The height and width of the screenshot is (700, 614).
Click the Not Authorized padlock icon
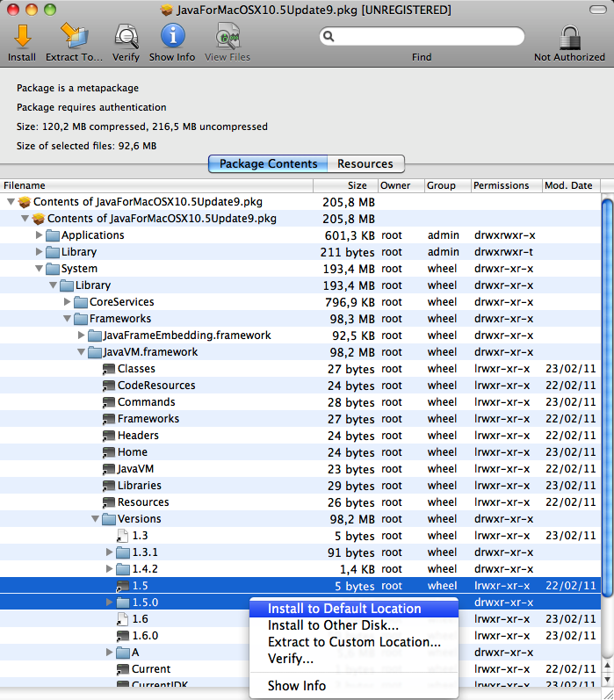pyautogui.click(x=569, y=37)
